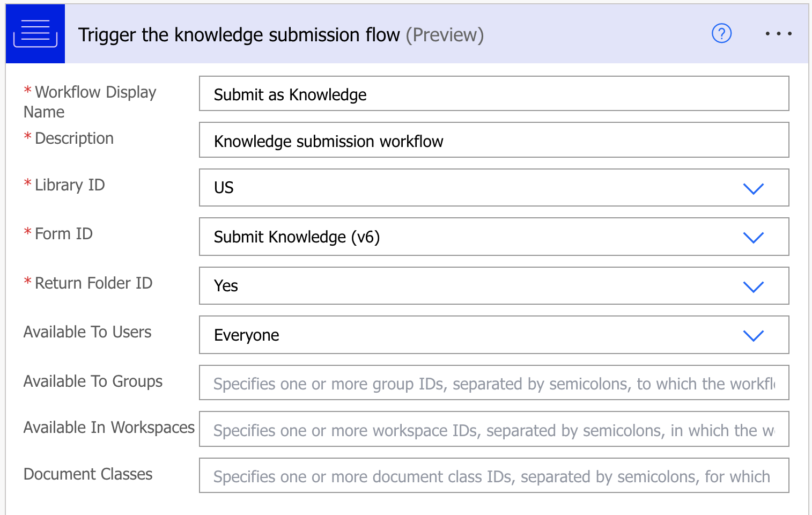Open the help question mark icon
Viewport: 812px width, 515px height.
coord(721,34)
